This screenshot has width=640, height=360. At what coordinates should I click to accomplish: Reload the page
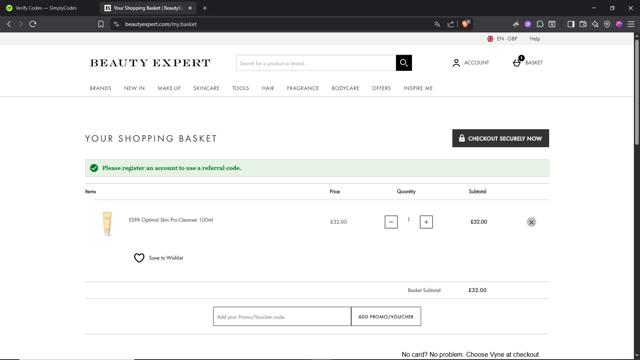pos(33,24)
